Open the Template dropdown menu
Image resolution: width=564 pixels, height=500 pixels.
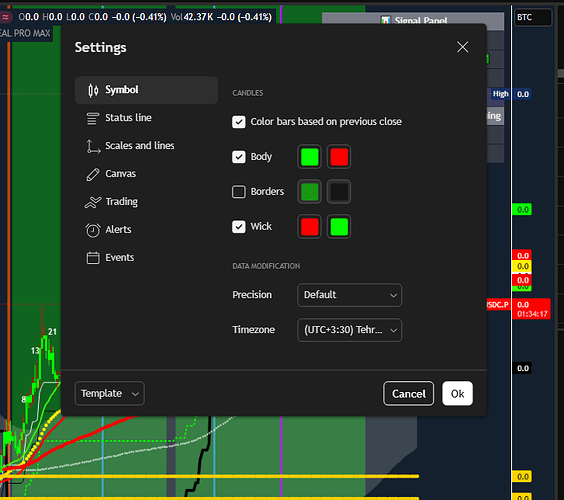110,394
